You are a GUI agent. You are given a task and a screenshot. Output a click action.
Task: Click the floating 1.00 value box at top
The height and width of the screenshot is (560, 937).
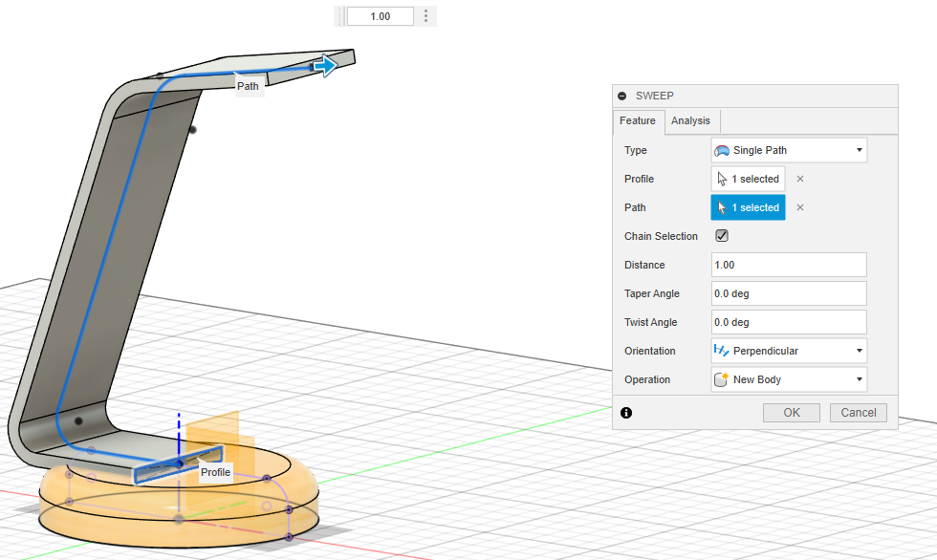(380, 16)
